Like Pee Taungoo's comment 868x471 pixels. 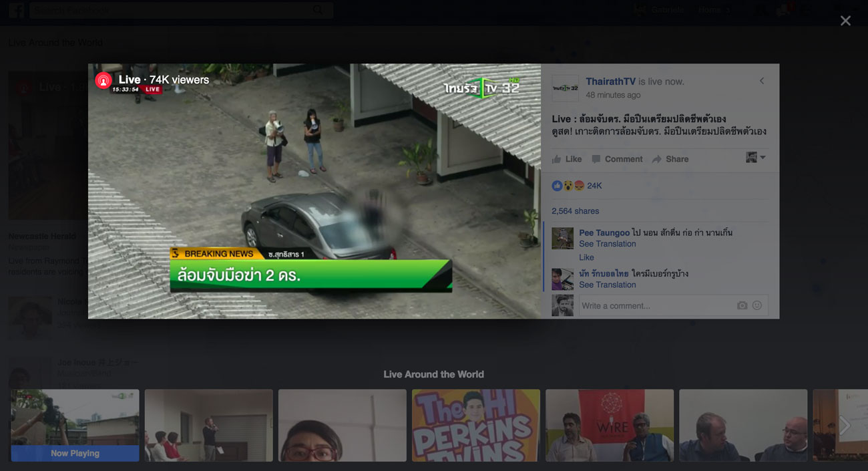pos(586,257)
